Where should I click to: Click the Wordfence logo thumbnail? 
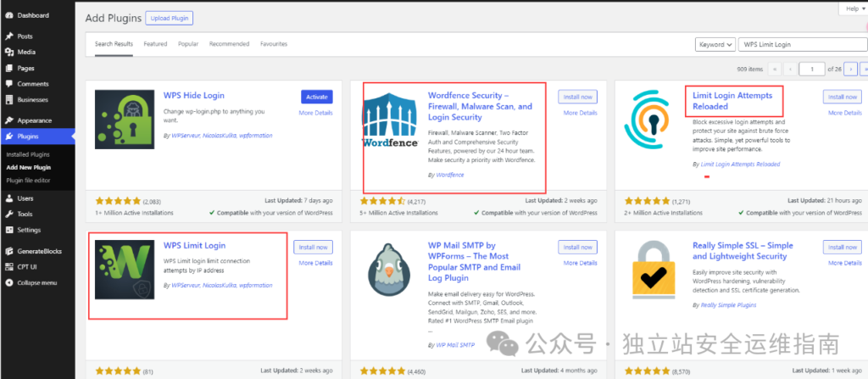(390, 120)
